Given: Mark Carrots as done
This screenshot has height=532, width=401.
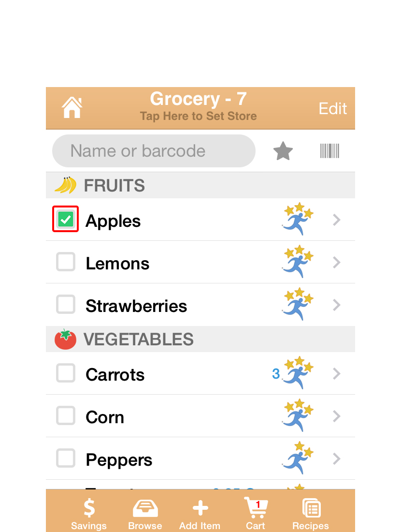Looking at the screenshot, I should [x=65, y=373].
